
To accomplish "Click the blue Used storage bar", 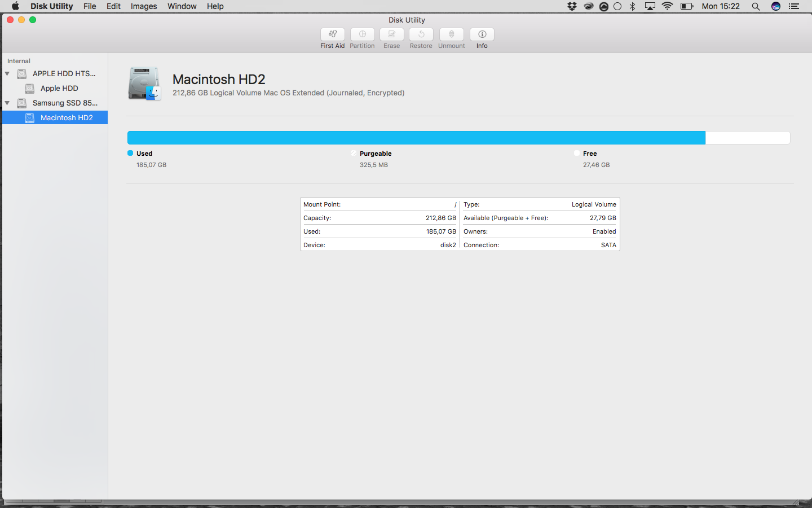I will [395, 137].
